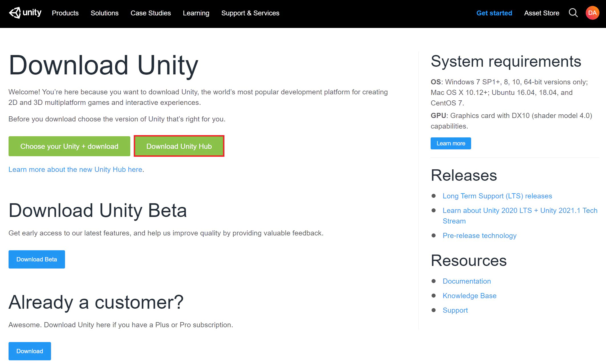Viewport: 606px width, 364px height.
Task: Select the System requirements heading
Action: click(x=506, y=62)
